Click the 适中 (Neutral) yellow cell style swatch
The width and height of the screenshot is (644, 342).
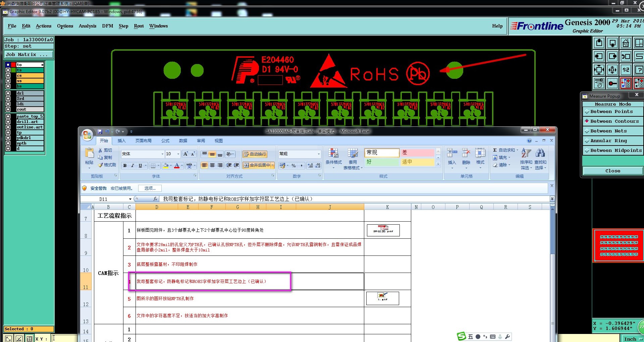pyautogui.click(x=418, y=162)
